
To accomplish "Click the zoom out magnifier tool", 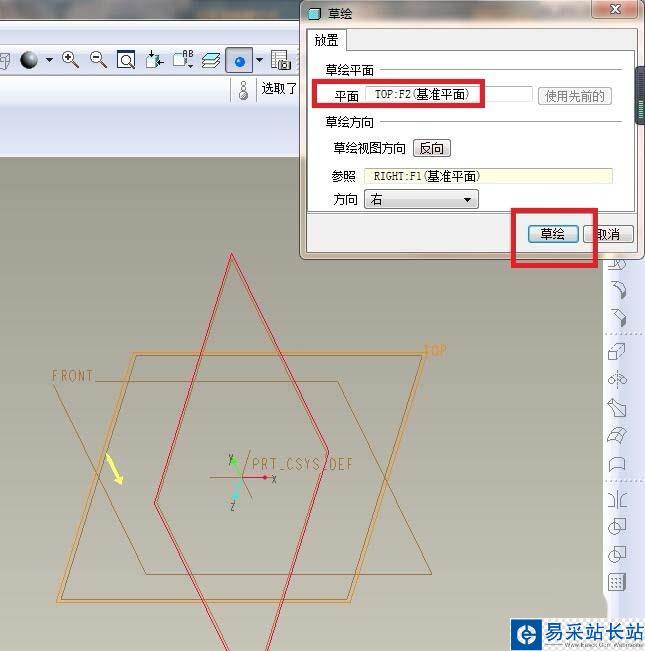I will [x=98, y=60].
